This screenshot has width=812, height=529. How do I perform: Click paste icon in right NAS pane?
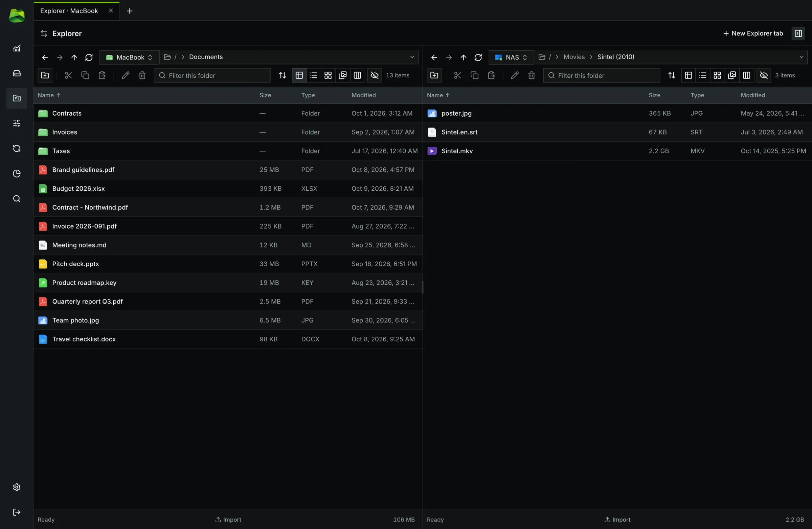click(491, 75)
